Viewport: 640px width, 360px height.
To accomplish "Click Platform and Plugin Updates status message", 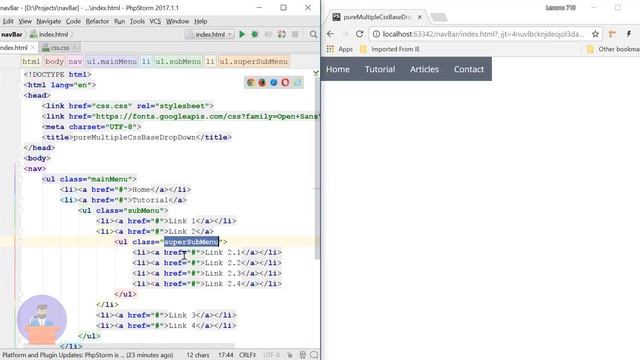I will pos(88,355).
